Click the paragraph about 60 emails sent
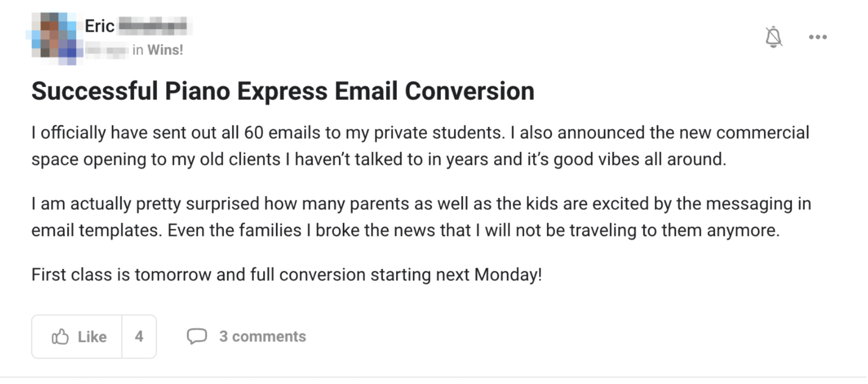The height and width of the screenshot is (384, 868). coord(420,146)
